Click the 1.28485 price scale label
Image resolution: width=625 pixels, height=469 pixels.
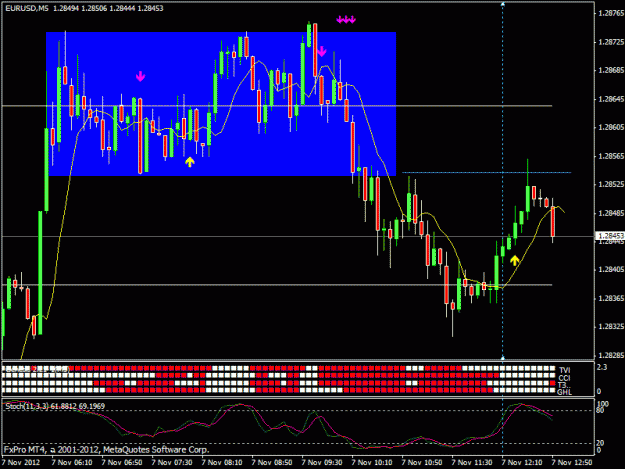coord(610,213)
